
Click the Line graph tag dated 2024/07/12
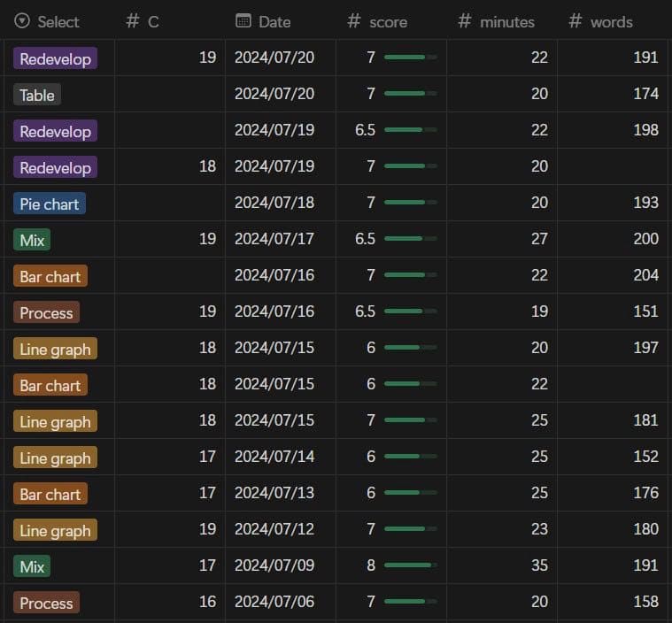click(x=55, y=530)
